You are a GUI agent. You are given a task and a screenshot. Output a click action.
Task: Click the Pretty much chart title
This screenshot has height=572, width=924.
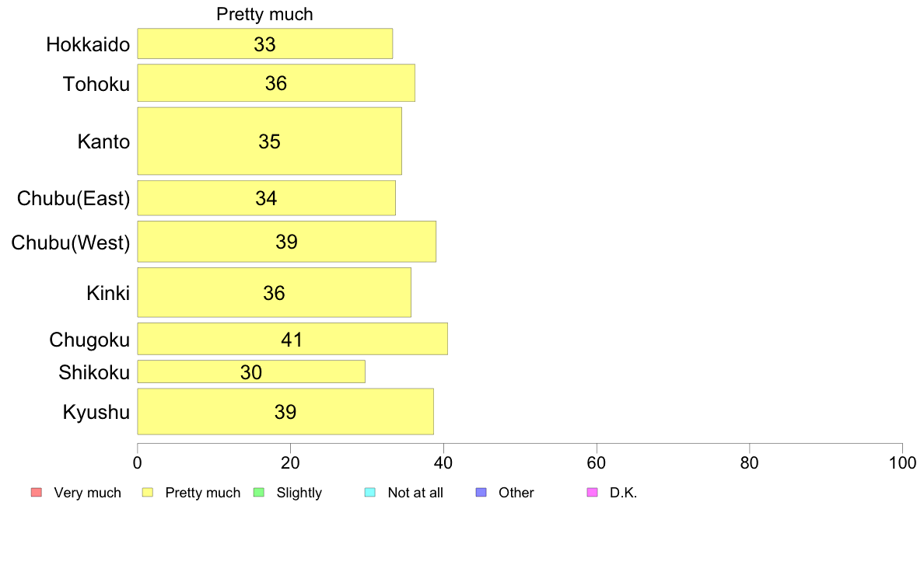(264, 14)
